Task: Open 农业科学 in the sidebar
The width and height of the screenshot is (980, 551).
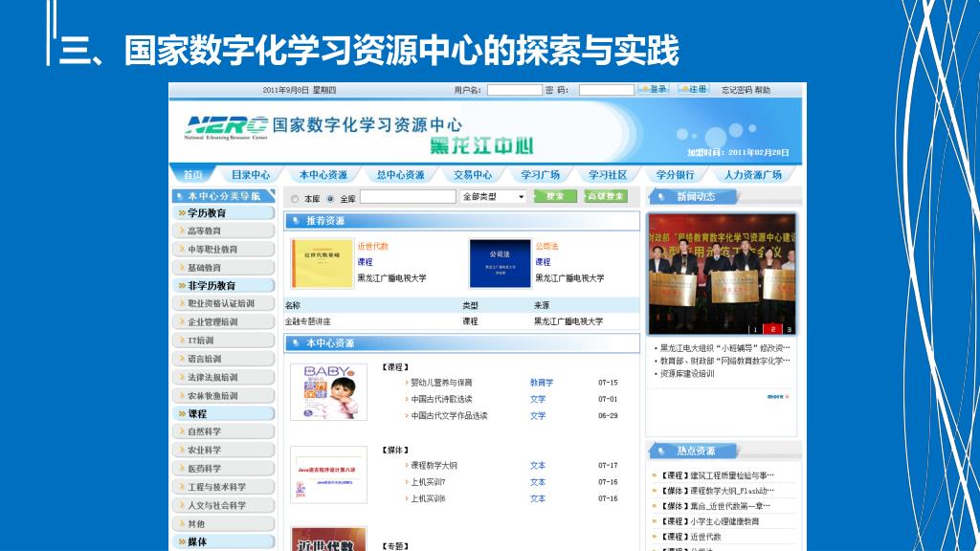Action: [224, 450]
